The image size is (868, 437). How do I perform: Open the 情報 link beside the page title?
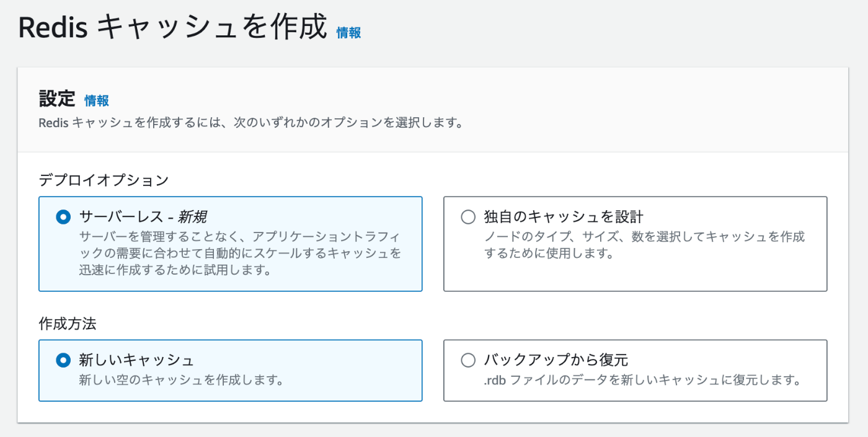[348, 33]
